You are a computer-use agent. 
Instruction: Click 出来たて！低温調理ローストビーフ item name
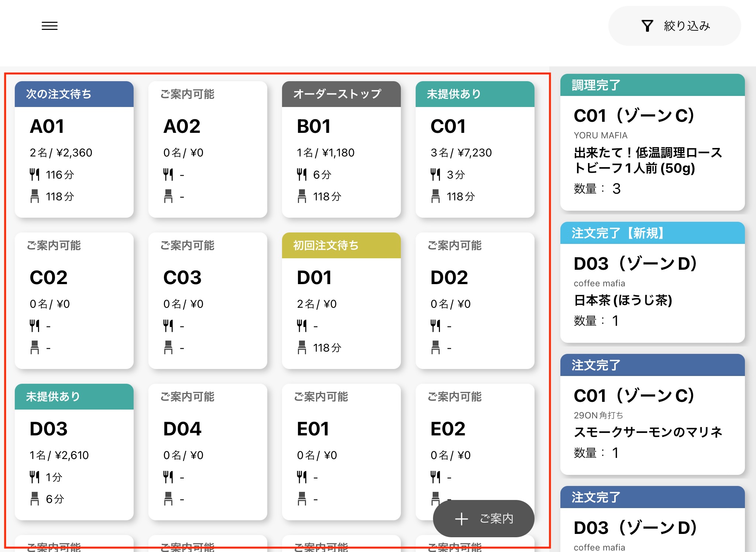click(x=648, y=160)
